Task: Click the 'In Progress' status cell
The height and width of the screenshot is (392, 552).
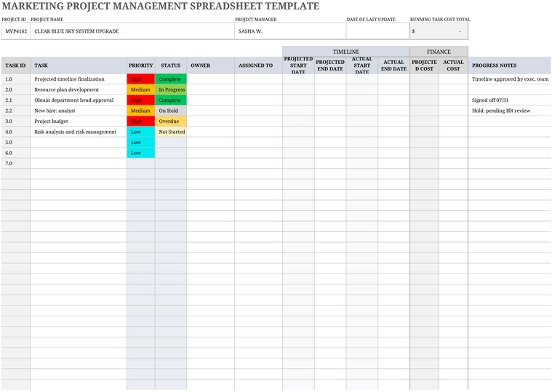Action: (171, 89)
